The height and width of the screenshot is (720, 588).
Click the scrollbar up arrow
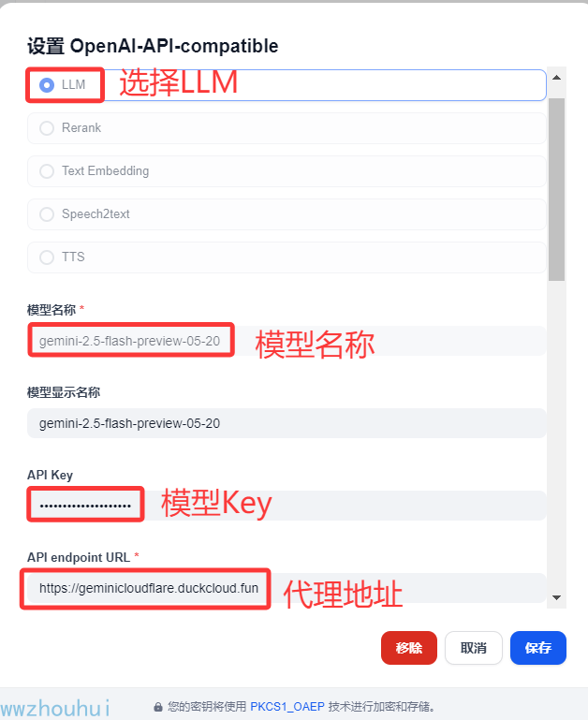pyautogui.click(x=557, y=78)
